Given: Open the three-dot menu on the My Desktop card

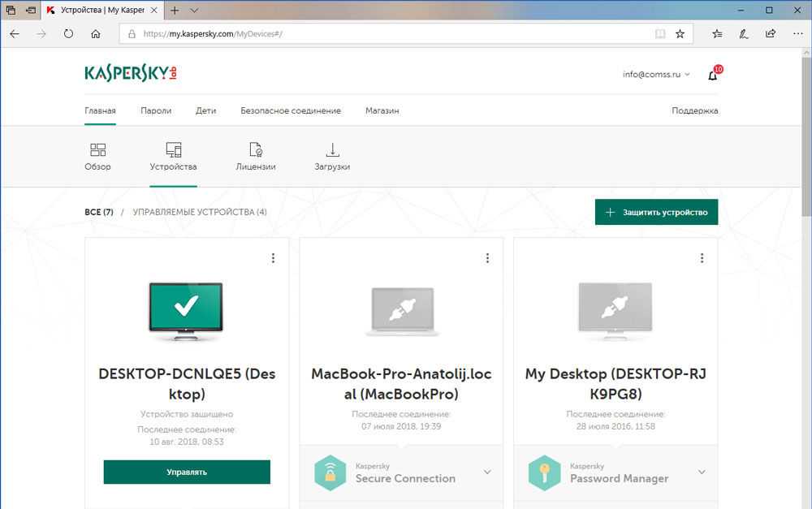Looking at the screenshot, I should [x=702, y=258].
